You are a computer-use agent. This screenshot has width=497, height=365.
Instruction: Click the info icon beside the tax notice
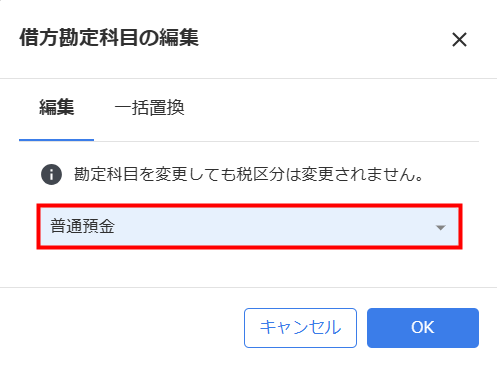[x=51, y=174]
